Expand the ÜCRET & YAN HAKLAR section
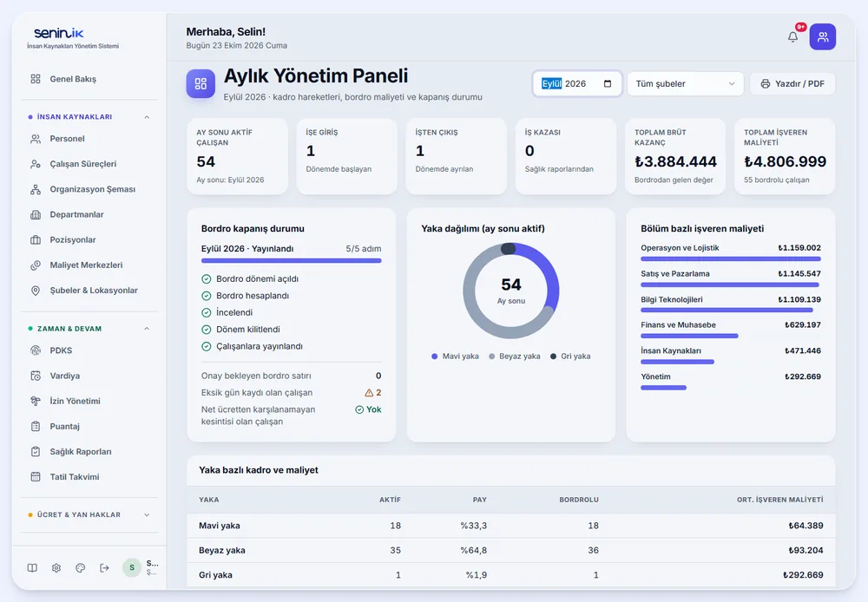This screenshot has width=868, height=602. coord(147,514)
